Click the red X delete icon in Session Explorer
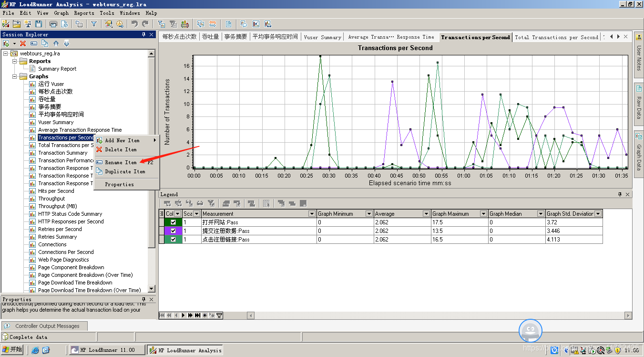 [x=22, y=43]
